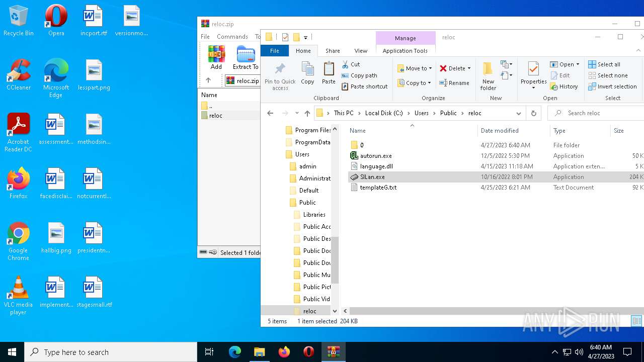644x362 pixels.
Task: Select lesspart.png on the desktop
Action: [94, 75]
